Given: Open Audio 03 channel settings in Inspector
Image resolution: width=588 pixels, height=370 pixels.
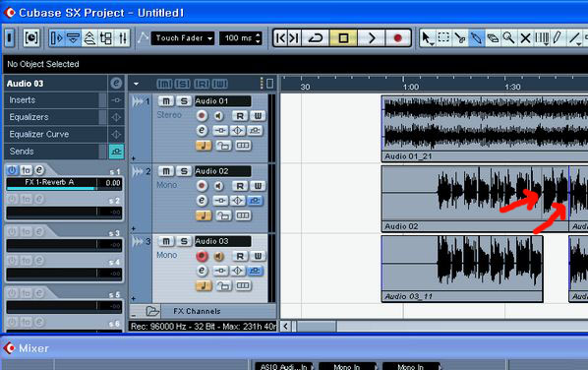Looking at the screenshot, I should pos(116,83).
